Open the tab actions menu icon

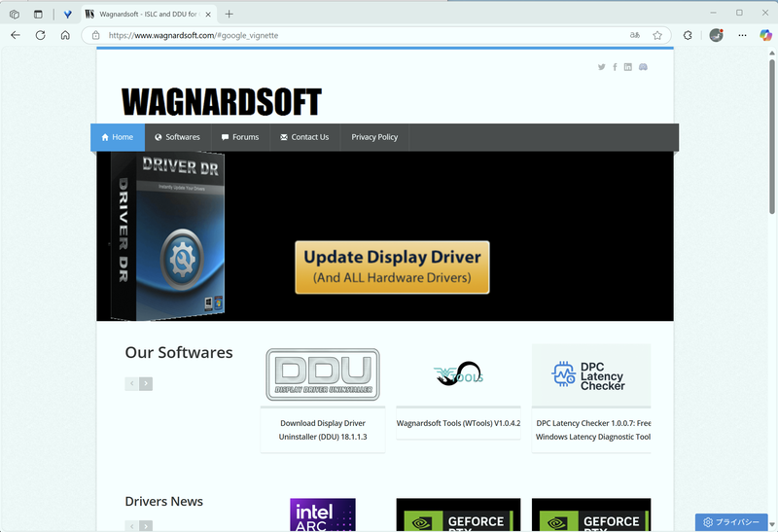click(38, 15)
